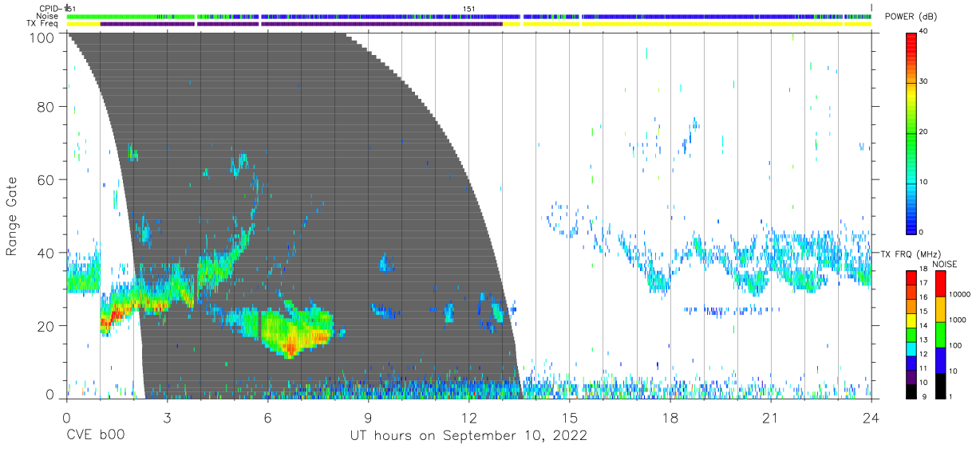
Task: Click x-axis tick label 3
Action: click(x=167, y=417)
